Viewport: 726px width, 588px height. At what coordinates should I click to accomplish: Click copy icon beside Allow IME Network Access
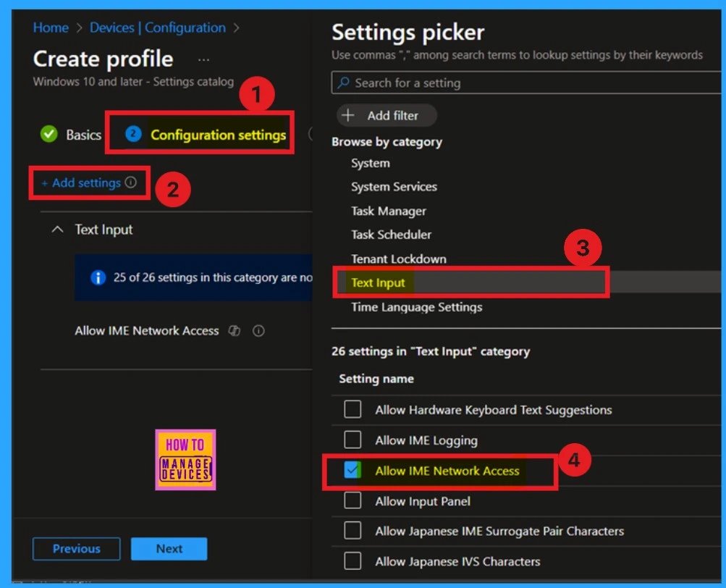(x=235, y=331)
